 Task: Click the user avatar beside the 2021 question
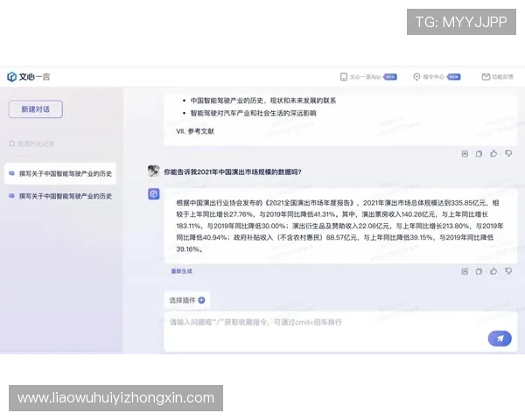(153, 171)
